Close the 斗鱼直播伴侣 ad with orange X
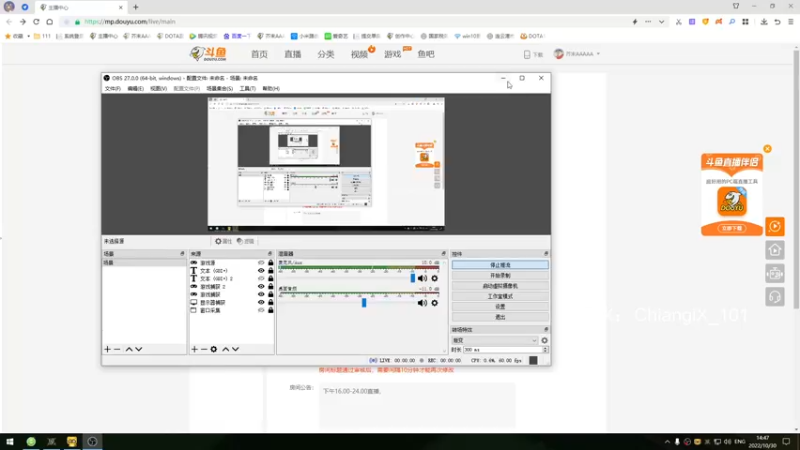 767,149
